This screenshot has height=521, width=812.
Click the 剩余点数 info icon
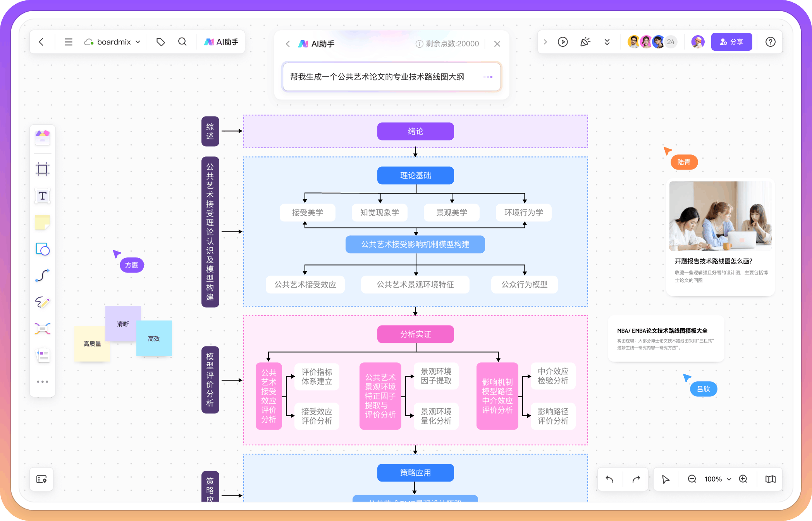coord(419,44)
